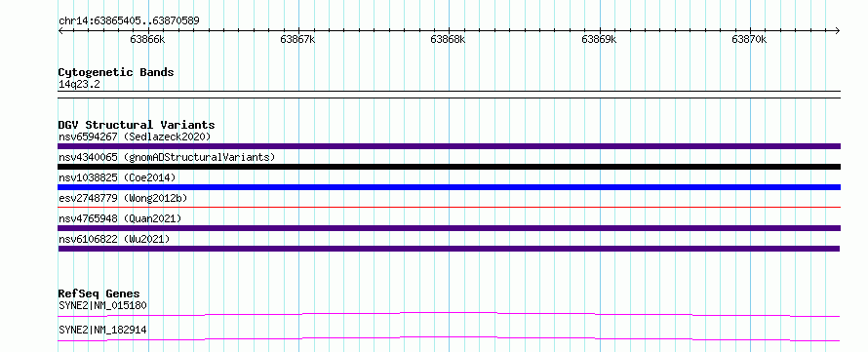This screenshot has height=352, width=868.
Task: Select the RefSeq Genes track title
Action: coord(99,293)
